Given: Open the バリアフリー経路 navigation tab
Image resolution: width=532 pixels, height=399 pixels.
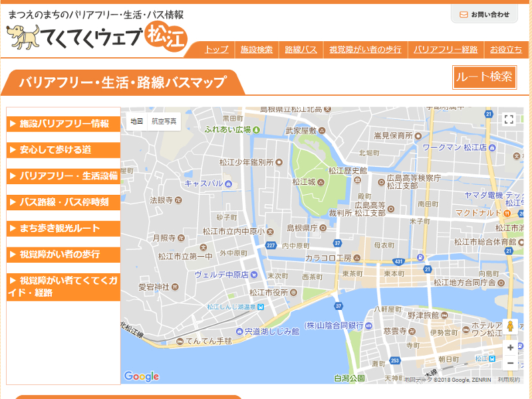Looking at the screenshot, I should tap(446, 50).
